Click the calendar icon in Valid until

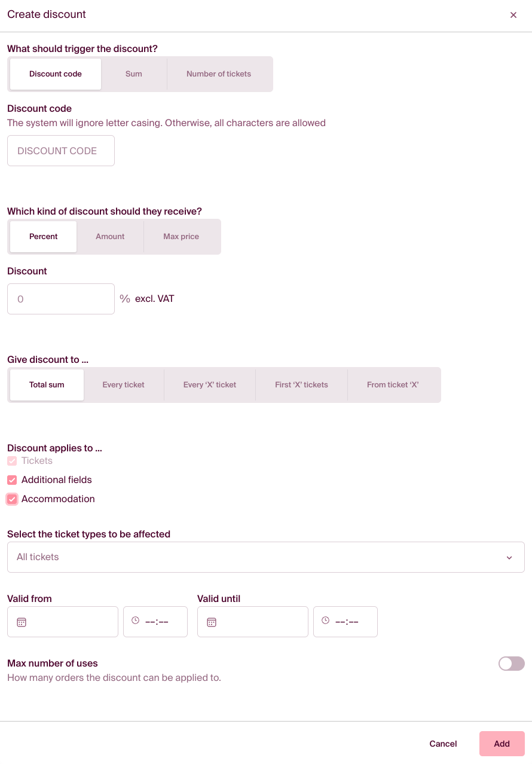[x=212, y=622]
